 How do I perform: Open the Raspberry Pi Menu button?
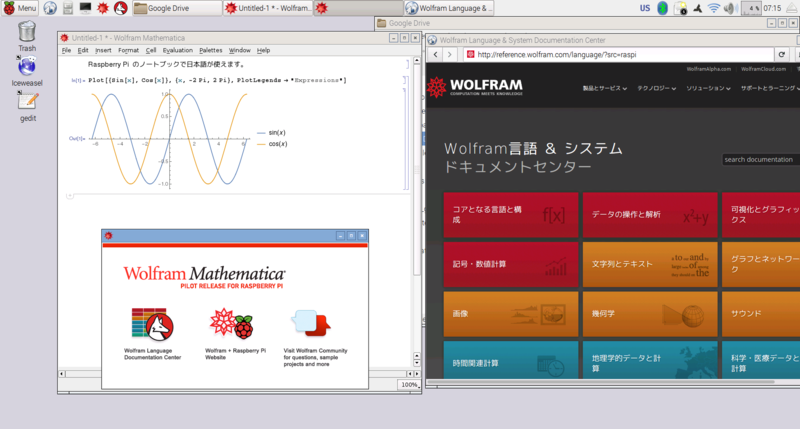point(20,8)
